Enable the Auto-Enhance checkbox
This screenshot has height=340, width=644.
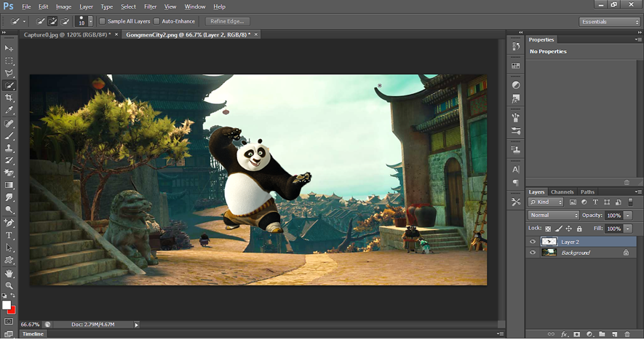(156, 21)
